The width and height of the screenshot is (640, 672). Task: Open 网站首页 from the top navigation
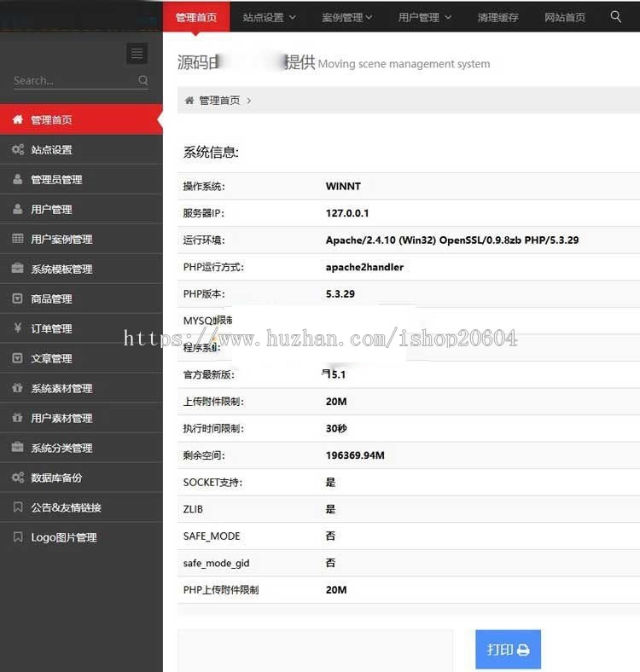[565, 18]
